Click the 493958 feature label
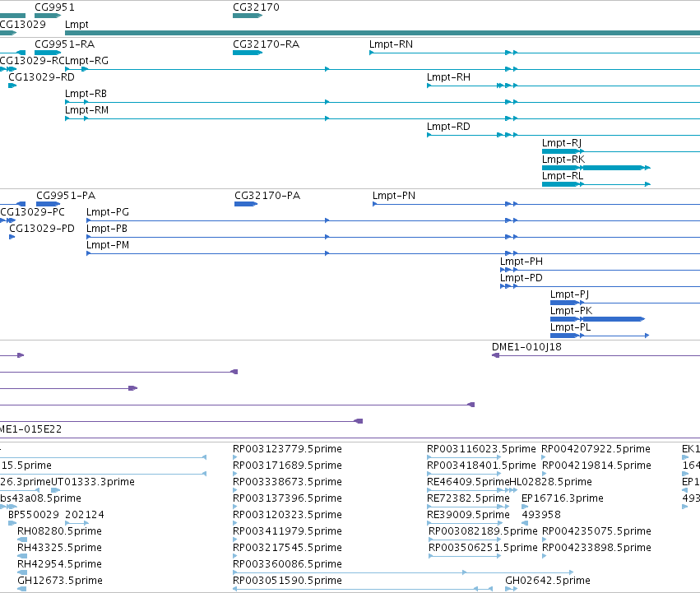The height and width of the screenshot is (593, 700). tap(541, 515)
